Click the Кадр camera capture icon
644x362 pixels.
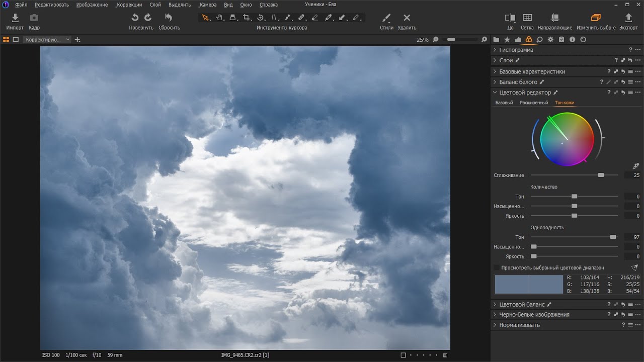(34, 18)
